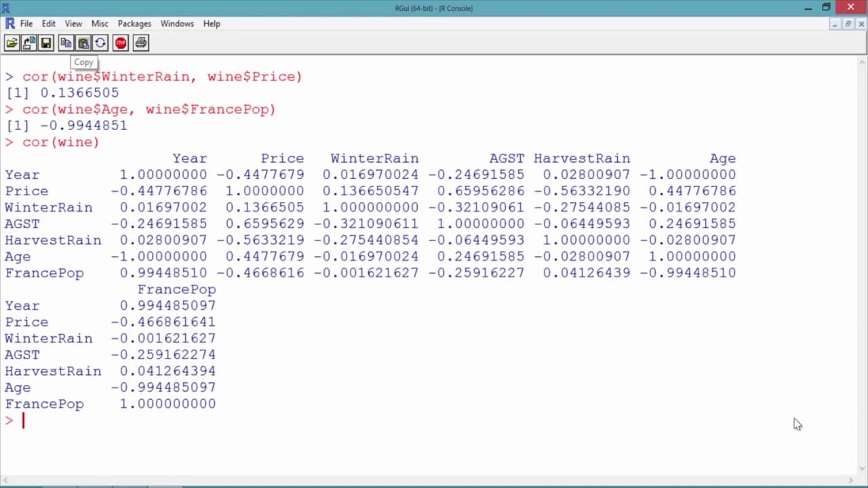Click the AGST column header
Image resolution: width=868 pixels, height=488 pixels.
507,159
